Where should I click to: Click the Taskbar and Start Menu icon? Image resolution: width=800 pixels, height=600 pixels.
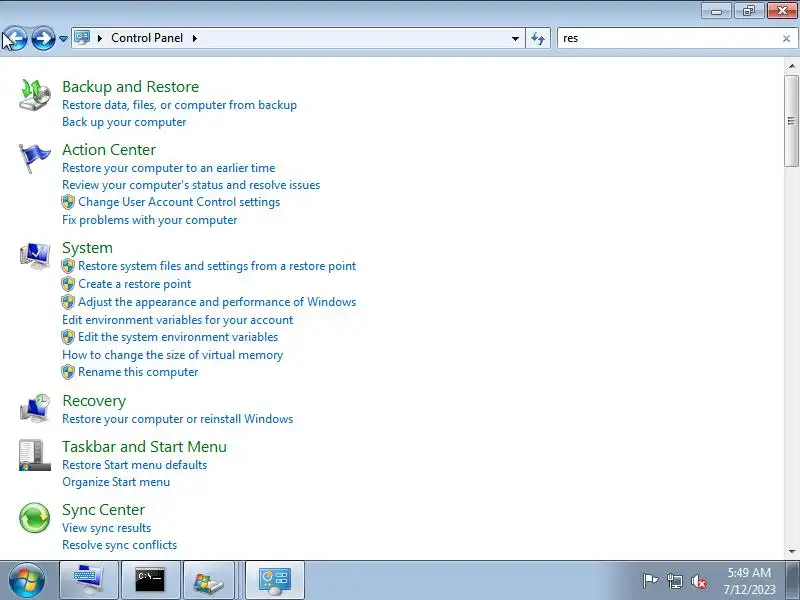[35, 455]
